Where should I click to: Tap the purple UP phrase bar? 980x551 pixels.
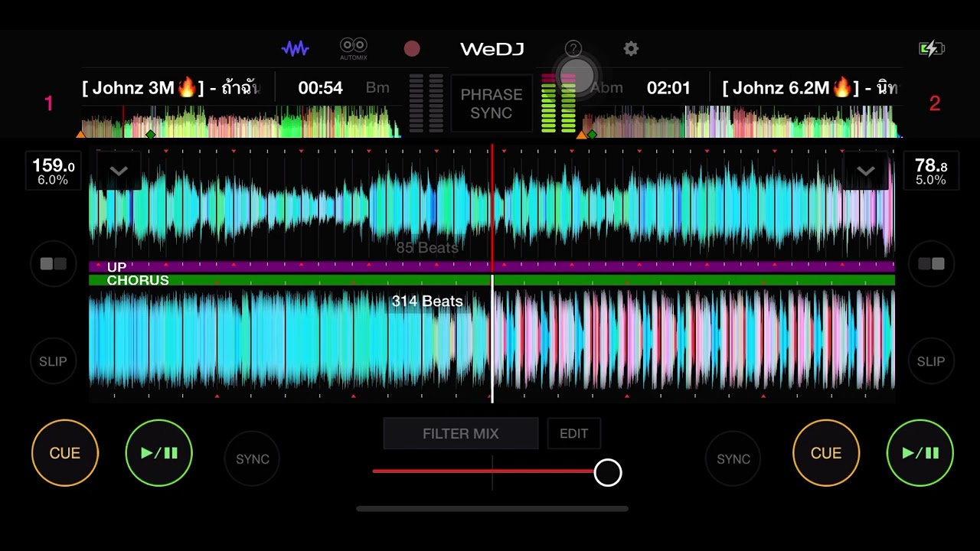pyautogui.click(x=492, y=266)
